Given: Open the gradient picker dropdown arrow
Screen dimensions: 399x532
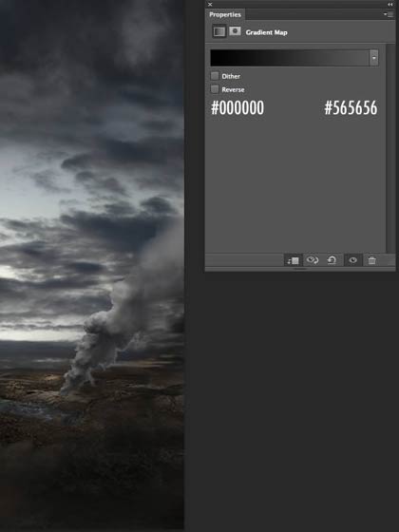Looking at the screenshot, I should click(374, 58).
